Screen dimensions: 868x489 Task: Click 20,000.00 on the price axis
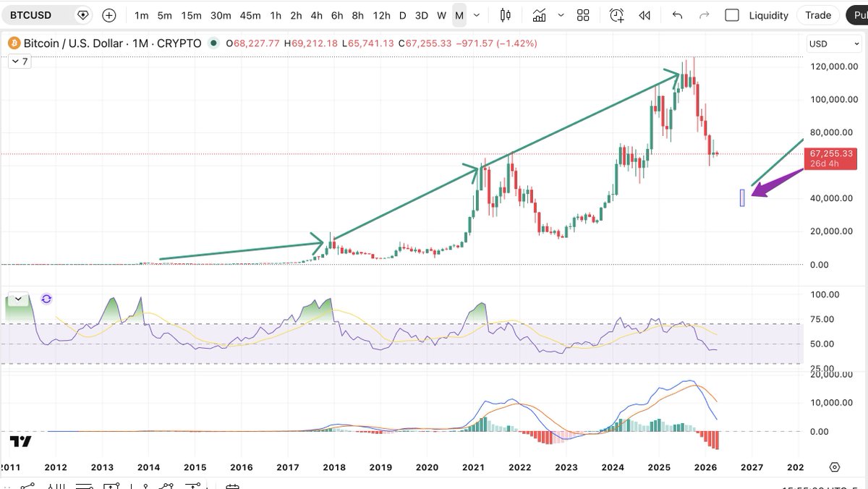(832, 231)
